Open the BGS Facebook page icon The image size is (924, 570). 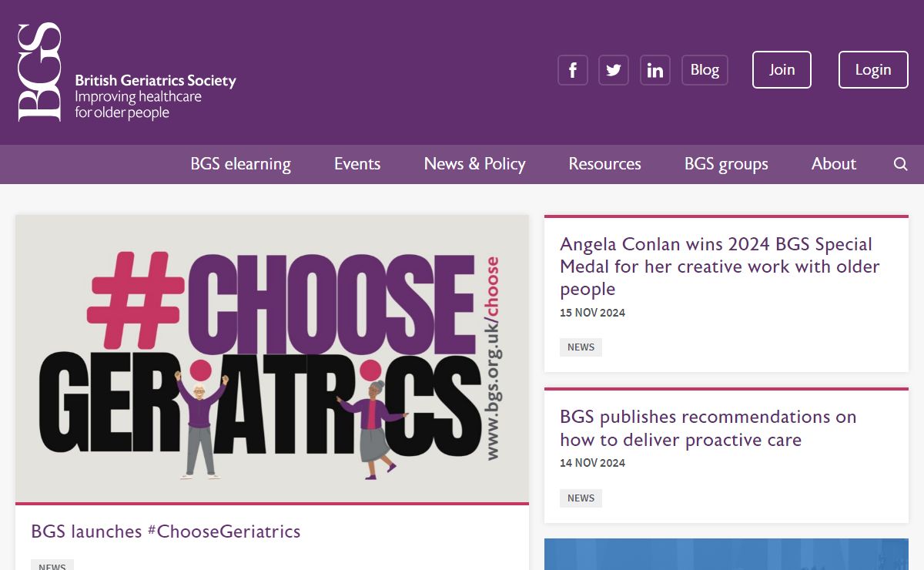[x=573, y=70]
